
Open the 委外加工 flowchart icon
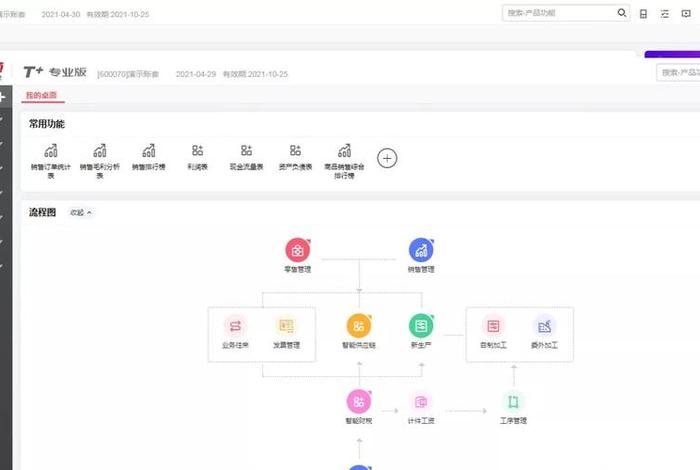(544, 326)
